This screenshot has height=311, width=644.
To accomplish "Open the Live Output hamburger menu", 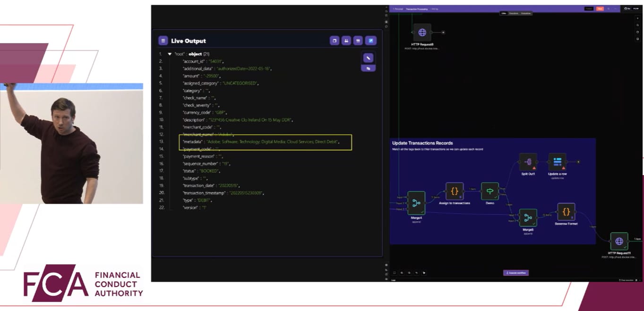I will click(163, 41).
